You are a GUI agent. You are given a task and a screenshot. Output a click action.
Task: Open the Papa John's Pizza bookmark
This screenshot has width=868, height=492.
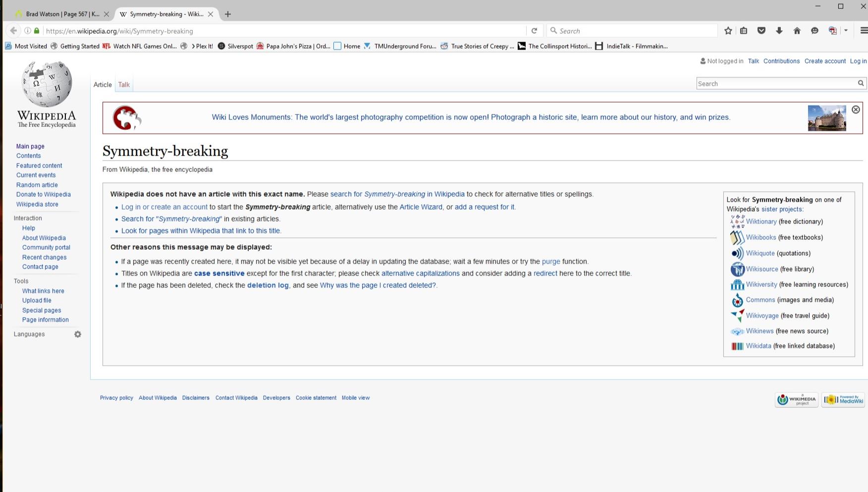click(293, 46)
